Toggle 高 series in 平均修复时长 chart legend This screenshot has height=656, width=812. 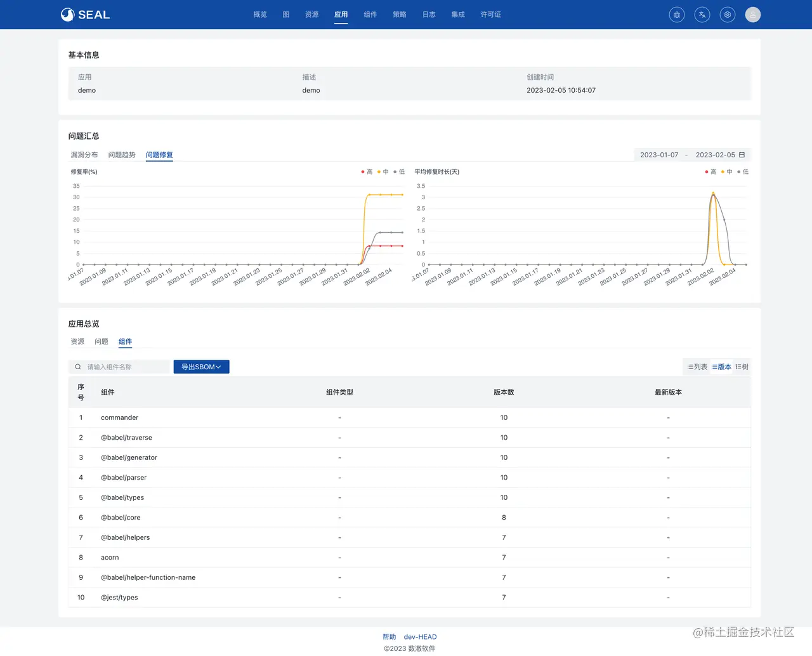coord(710,172)
